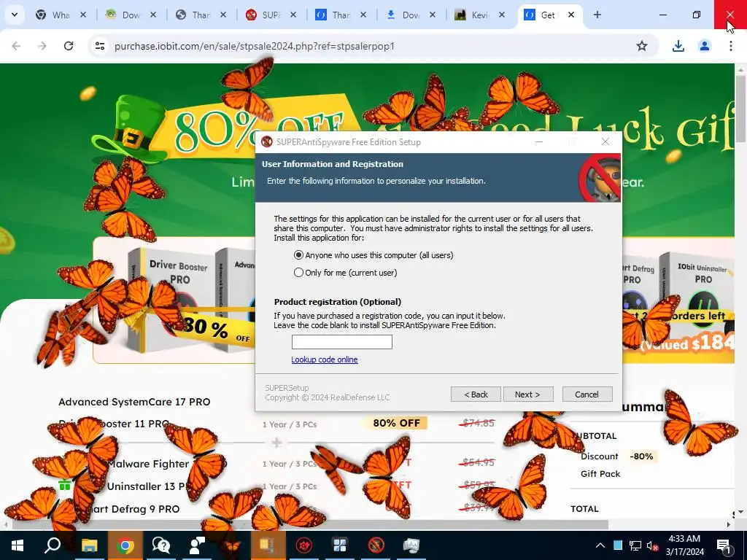Switch to the 'Wha' Chrome tab
Screen dimensions: 747x560
click(x=53, y=15)
